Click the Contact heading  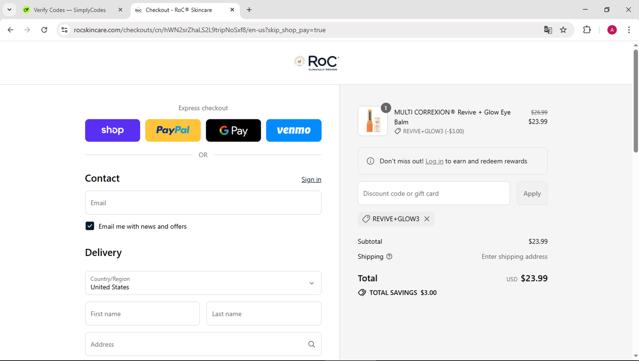[102, 178]
